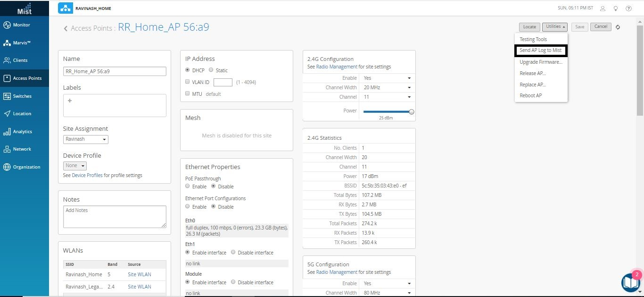
Task: Open the Network icon in sidebar
Action: 7,149
